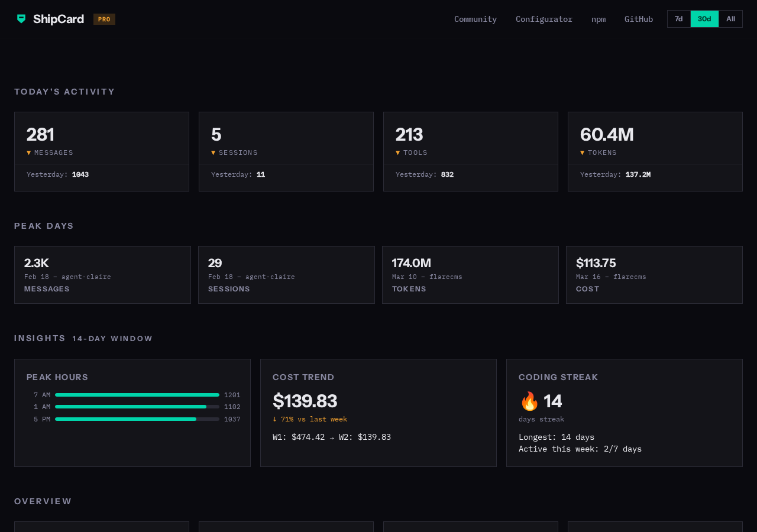Screen dimensions: 757x532
Task: Switch to the 7d time range
Action: click(x=678, y=18)
